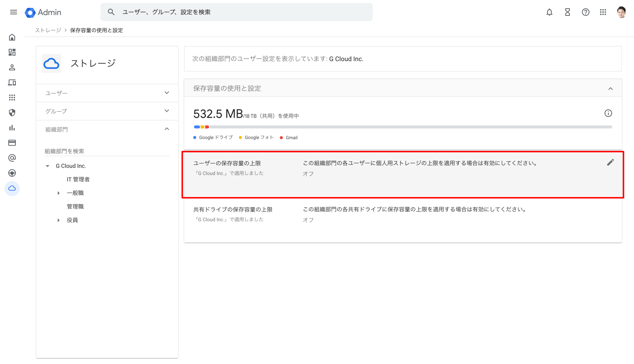The image size is (634, 364).
Task: Open the Google apps grid launcher
Action: (x=603, y=12)
